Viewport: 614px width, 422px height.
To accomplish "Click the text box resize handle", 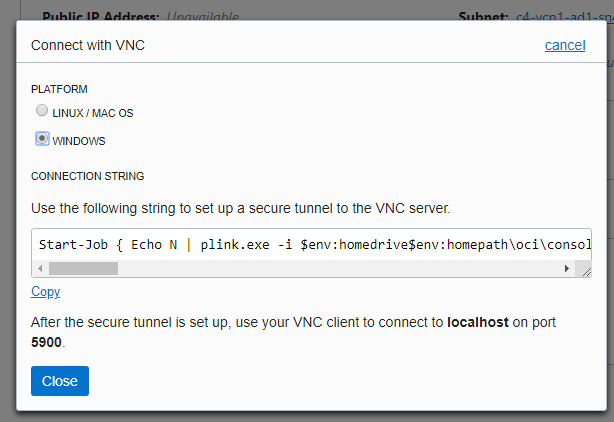I will 585,270.
